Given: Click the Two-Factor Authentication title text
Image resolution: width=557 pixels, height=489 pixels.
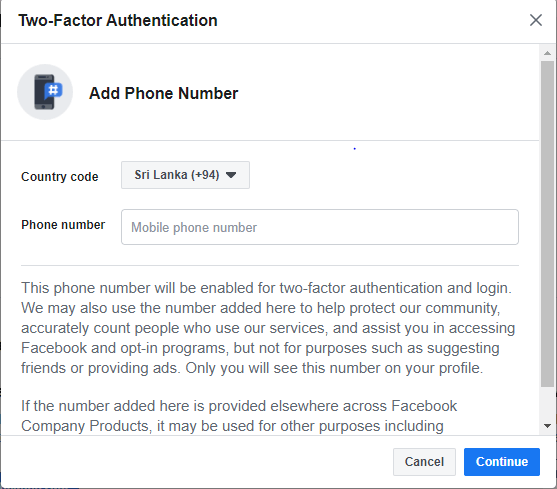Looking at the screenshot, I should click(x=118, y=20).
